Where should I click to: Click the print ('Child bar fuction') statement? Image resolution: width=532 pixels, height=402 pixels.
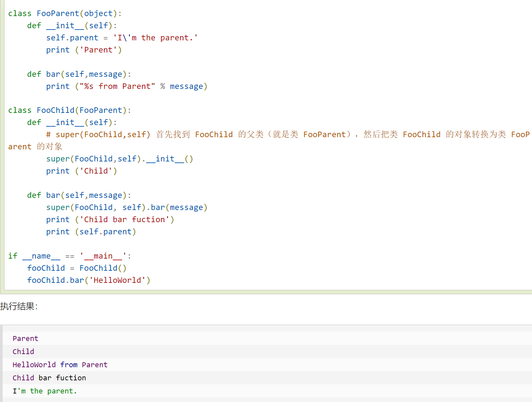110,220
